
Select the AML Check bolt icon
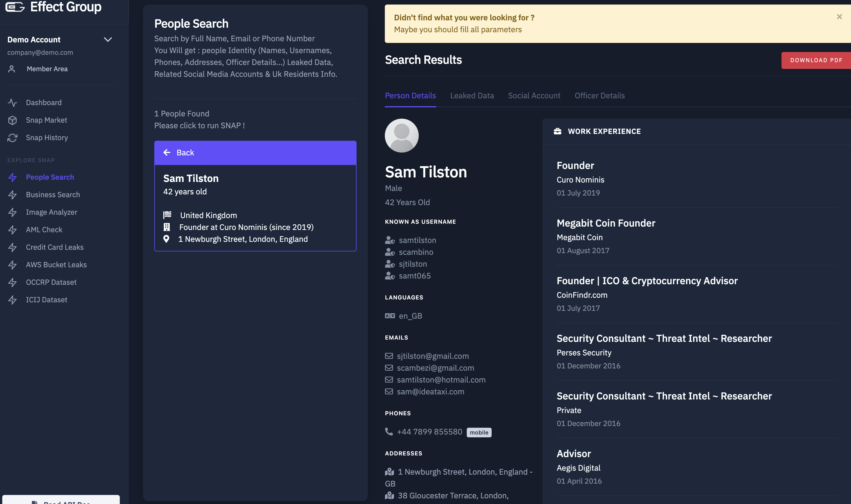coord(12,230)
